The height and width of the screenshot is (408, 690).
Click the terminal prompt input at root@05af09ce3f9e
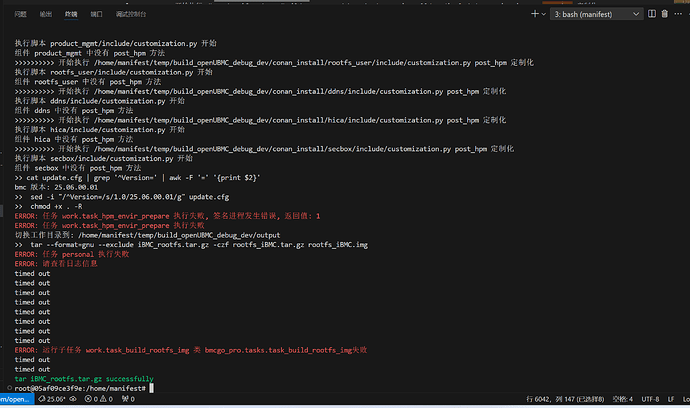coord(84,388)
